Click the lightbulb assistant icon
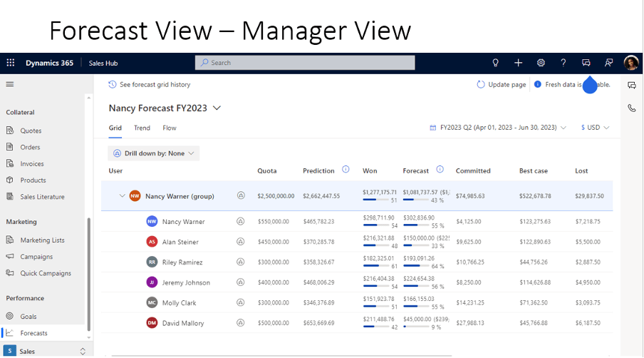This screenshot has width=644, height=358. pos(496,63)
